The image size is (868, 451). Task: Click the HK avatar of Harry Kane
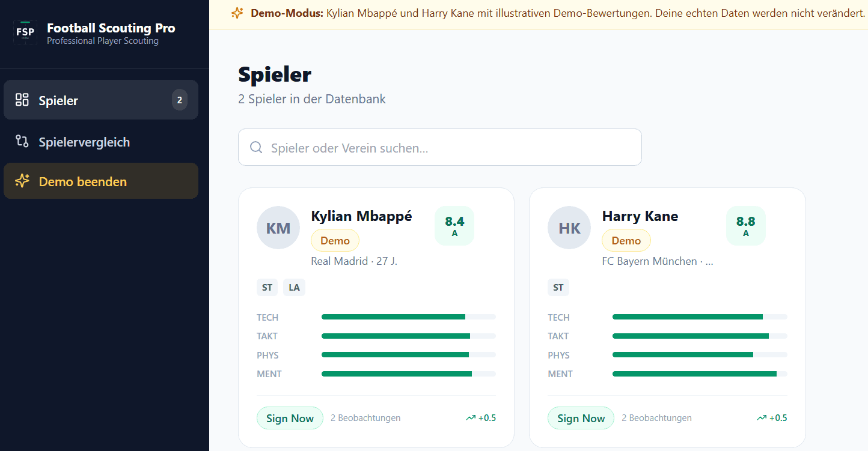tap(569, 228)
